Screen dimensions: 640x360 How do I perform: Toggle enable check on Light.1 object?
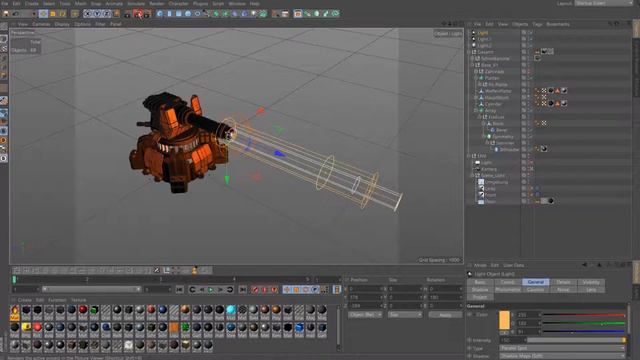click(x=530, y=39)
